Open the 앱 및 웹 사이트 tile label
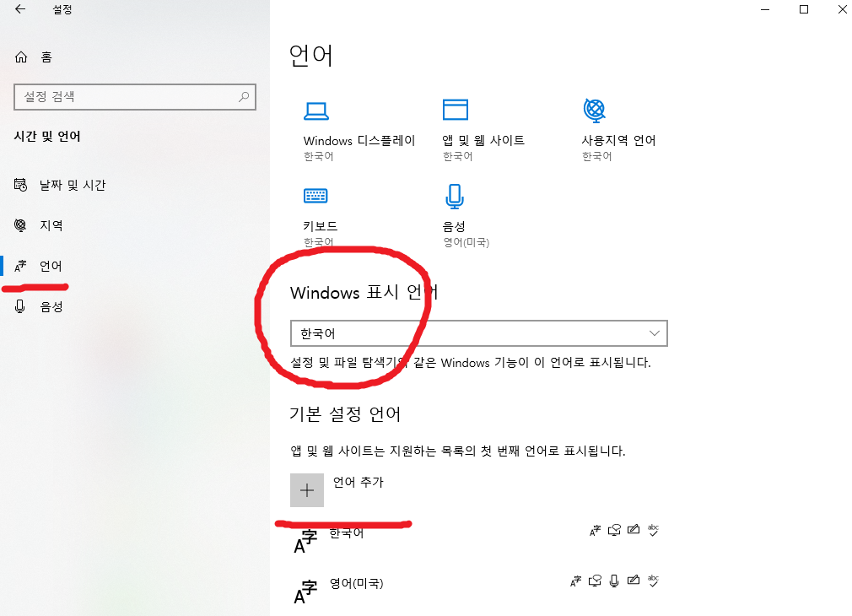The width and height of the screenshot is (852, 616). 483,140
